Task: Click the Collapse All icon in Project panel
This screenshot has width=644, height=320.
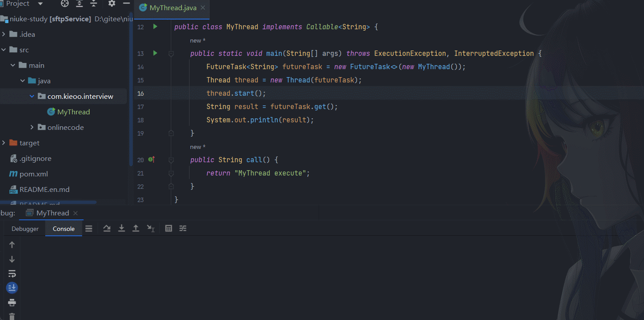Action: click(x=94, y=4)
